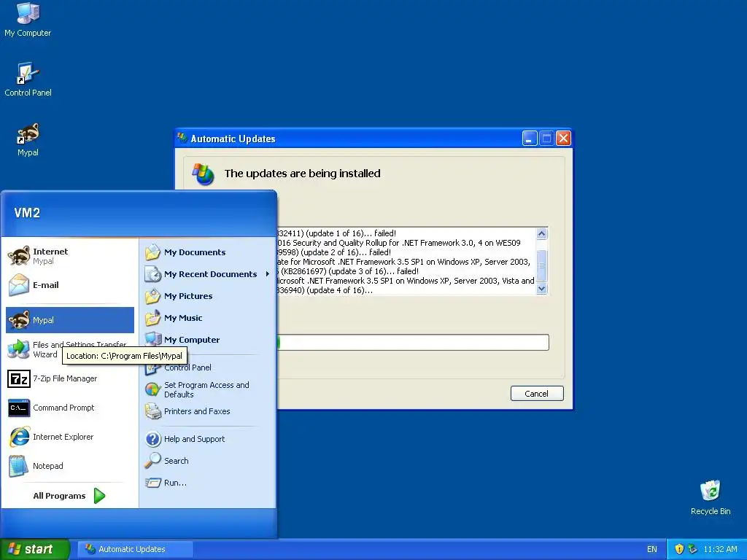Image resolution: width=747 pixels, height=560 pixels.
Task: Launch Command Prompt from Start menu
Action: point(69,408)
